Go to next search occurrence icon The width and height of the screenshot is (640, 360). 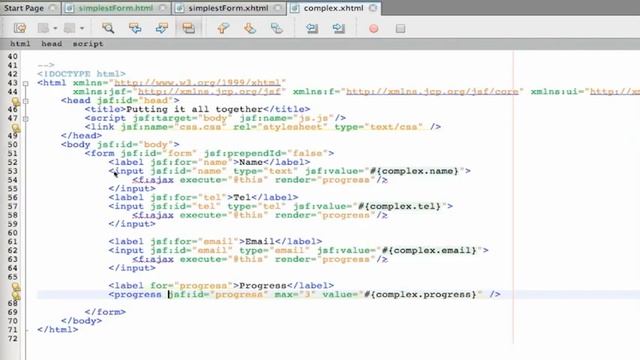(x=162, y=28)
